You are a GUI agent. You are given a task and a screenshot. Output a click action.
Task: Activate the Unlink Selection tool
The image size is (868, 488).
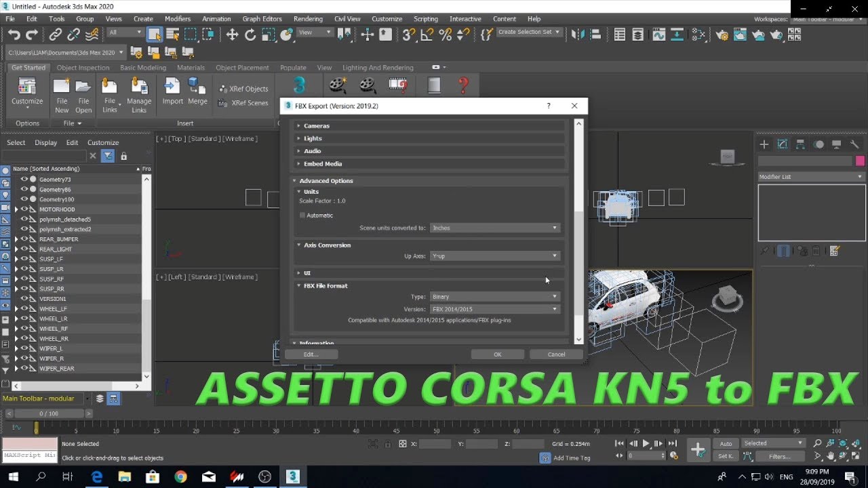click(74, 35)
